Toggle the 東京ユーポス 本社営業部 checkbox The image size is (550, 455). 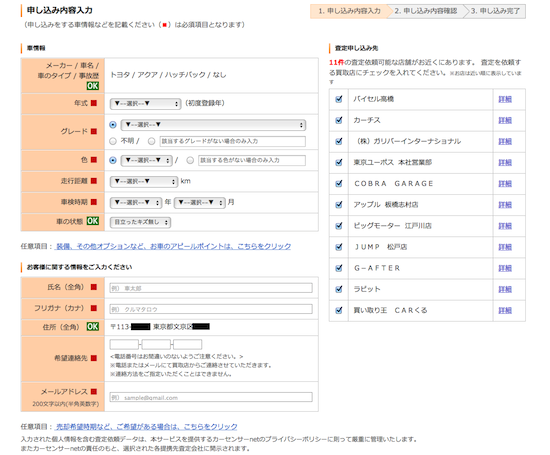338,162
